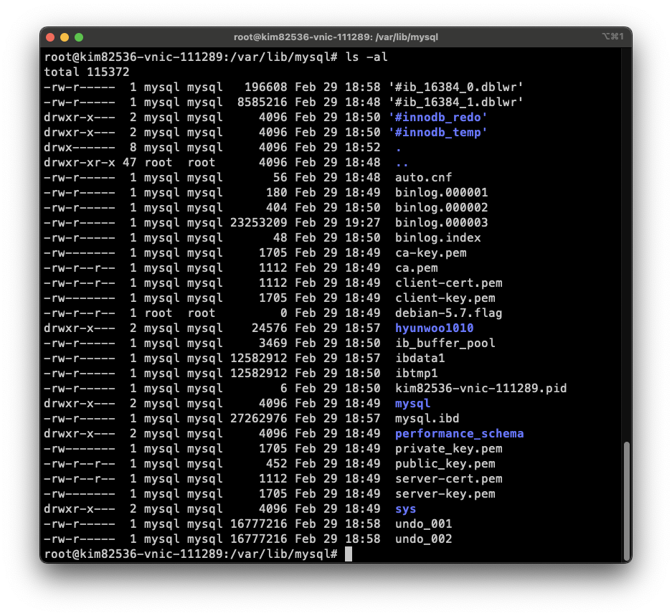This screenshot has height=616, width=672.
Task: Click the binlog.000002 file name
Action: [x=442, y=207]
